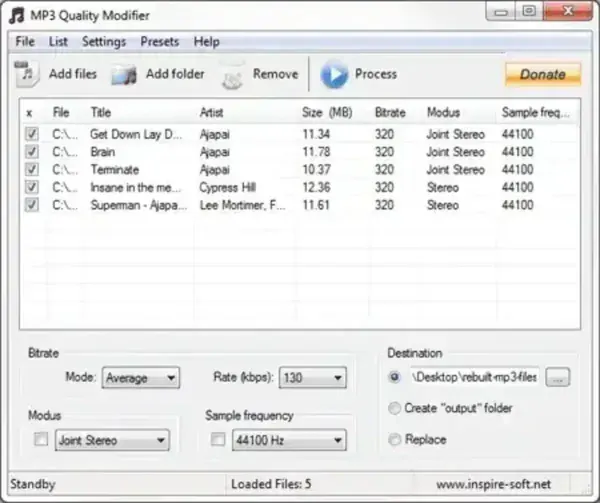Select the Insane in the me... title
This screenshot has height=503, width=600.
(135, 187)
